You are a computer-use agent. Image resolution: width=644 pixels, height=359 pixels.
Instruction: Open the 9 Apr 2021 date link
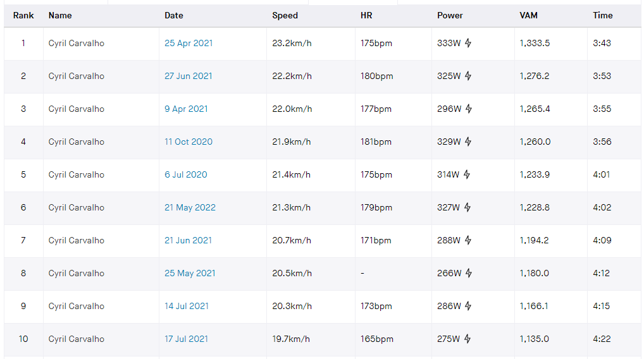tap(186, 109)
